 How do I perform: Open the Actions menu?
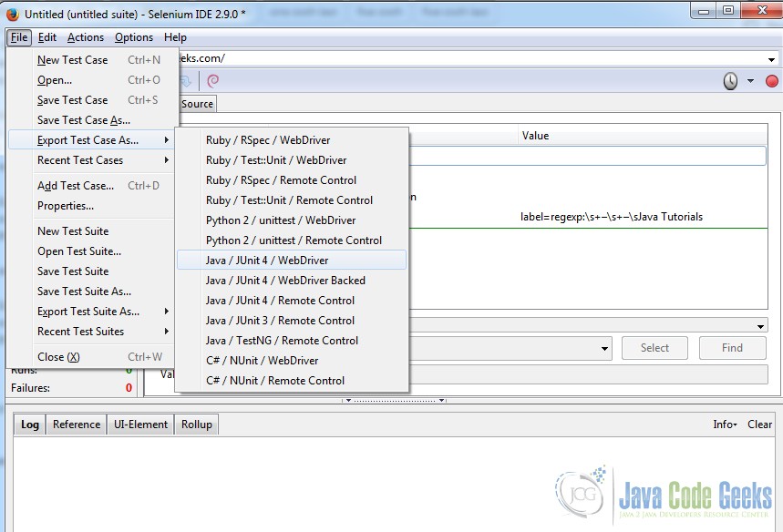(86, 37)
